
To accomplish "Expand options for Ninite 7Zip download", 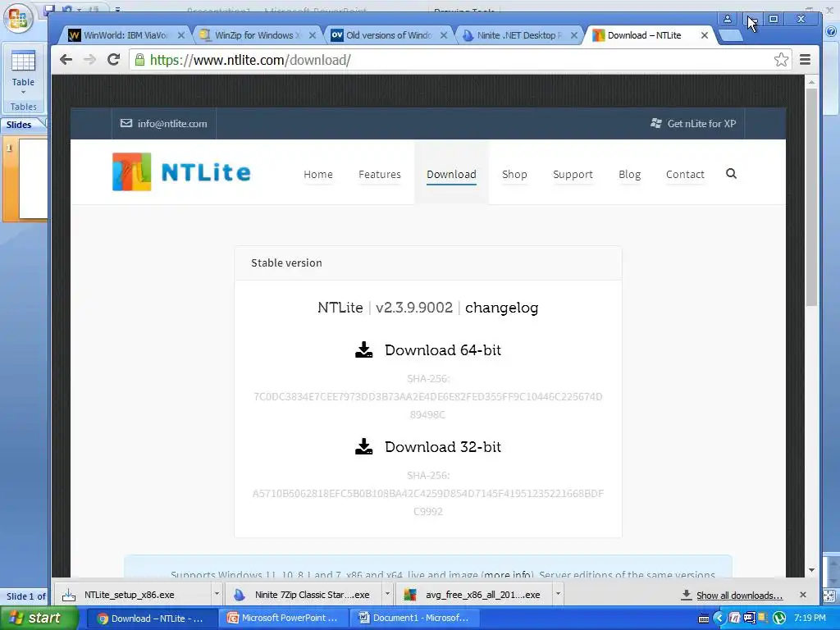I will click(x=387, y=594).
